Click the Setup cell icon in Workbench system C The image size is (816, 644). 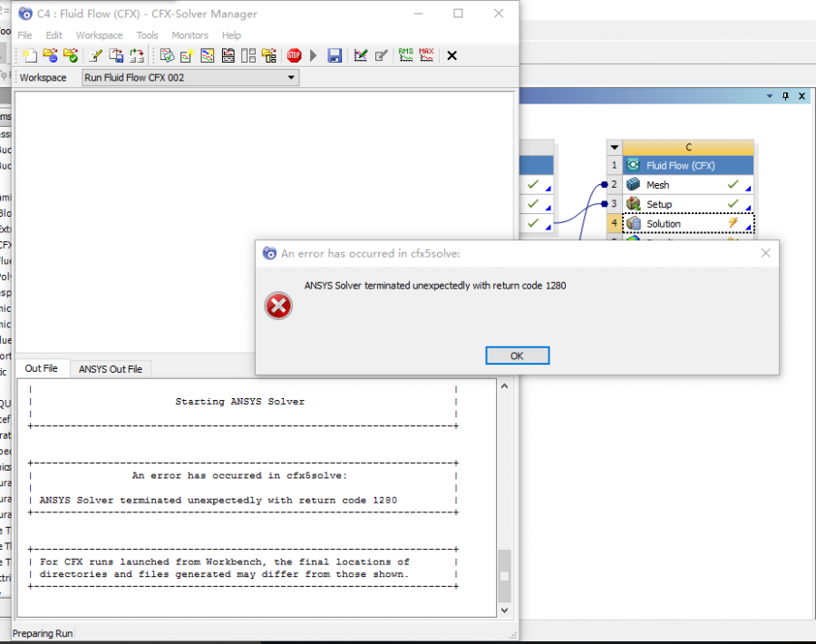pyautogui.click(x=634, y=203)
